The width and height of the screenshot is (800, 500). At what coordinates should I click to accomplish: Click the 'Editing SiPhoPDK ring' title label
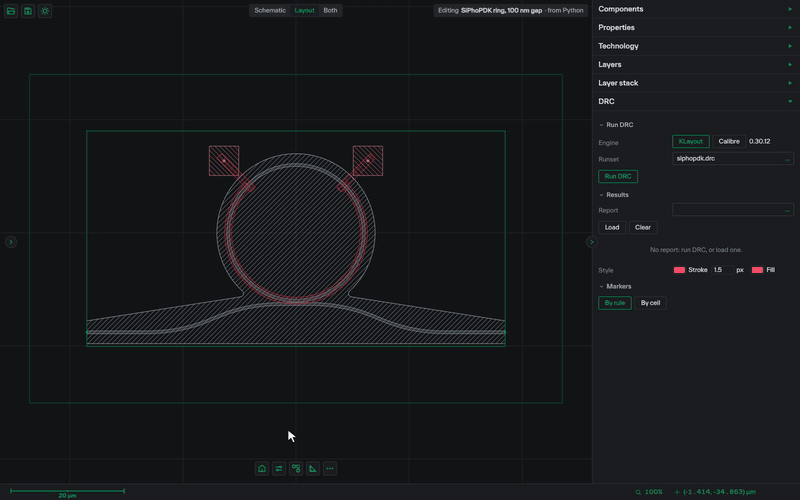pos(510,10)
